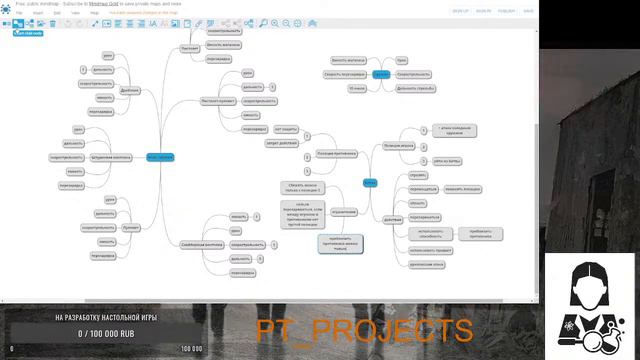Select the 'Позиция противника' node
Screen dimensions: 640x360
tap(337, 154)
